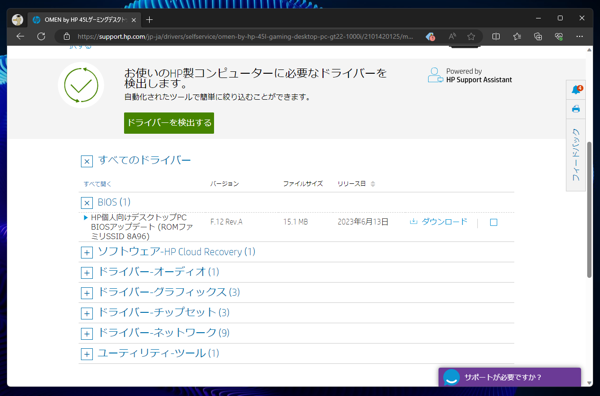Open the Collections icon
The width and height of the screenshot is (600, 396).
pyautogui.click(x=538, y=36)
